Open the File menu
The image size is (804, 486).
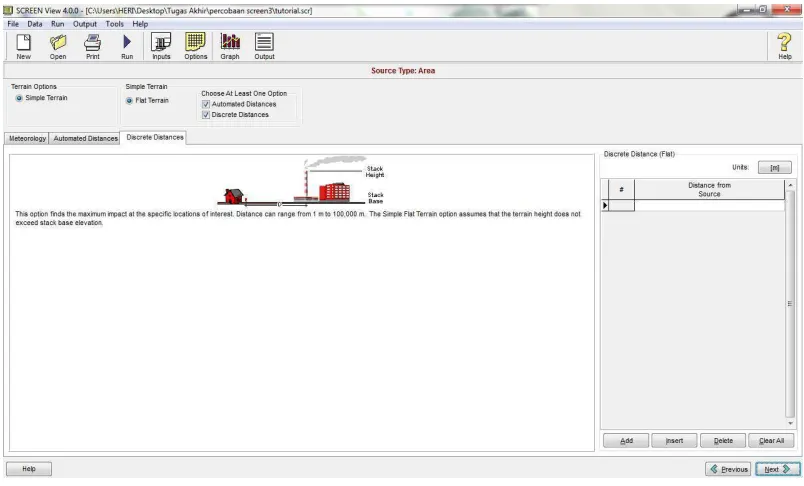pyautogui.click(x=13, y=24)
